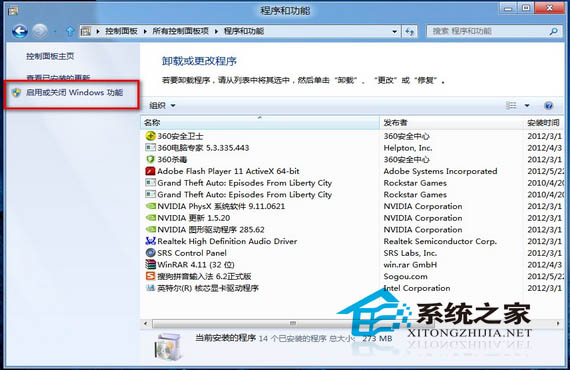Select the 360安全卫士 row
This screenshot has height=370, width=571.
tap(353, 136)
